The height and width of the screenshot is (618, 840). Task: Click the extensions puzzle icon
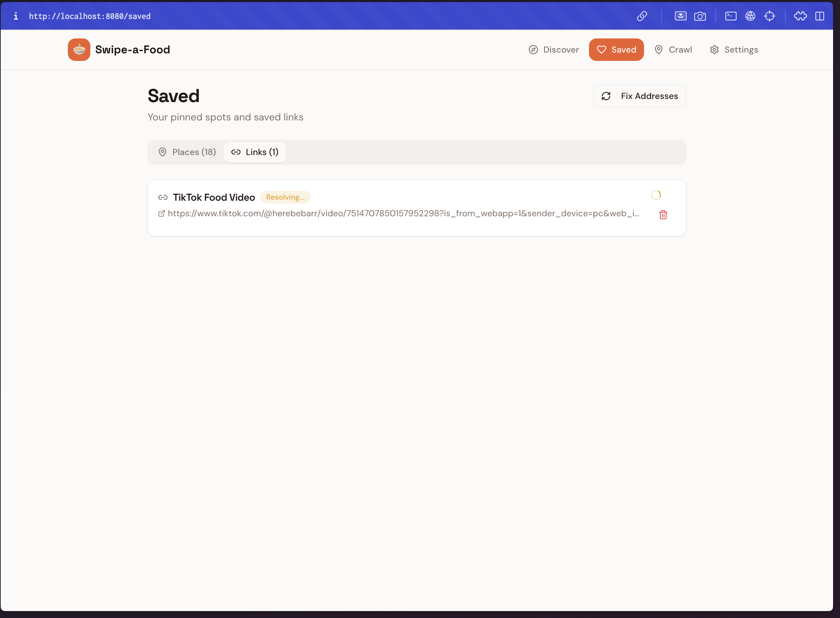(x=800, y=16)
